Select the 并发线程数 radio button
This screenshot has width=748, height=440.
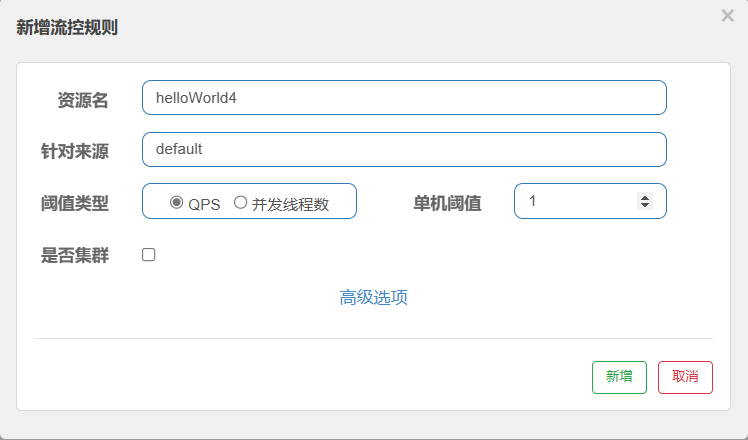tap(240, 202)
